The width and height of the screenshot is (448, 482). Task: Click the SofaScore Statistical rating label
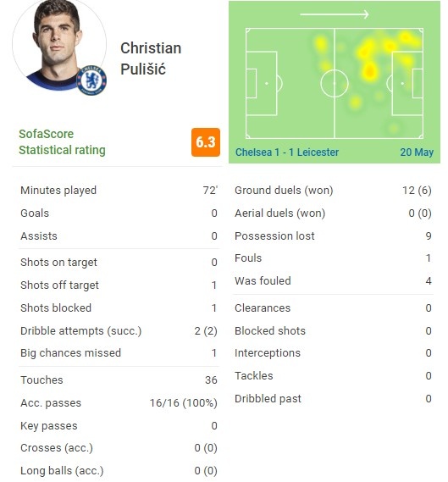62,142
